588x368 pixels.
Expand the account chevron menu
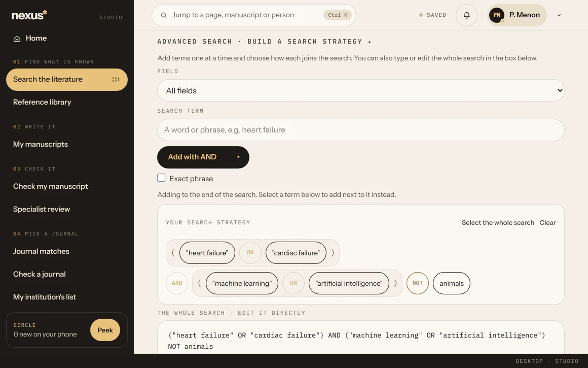pos(559,15)
